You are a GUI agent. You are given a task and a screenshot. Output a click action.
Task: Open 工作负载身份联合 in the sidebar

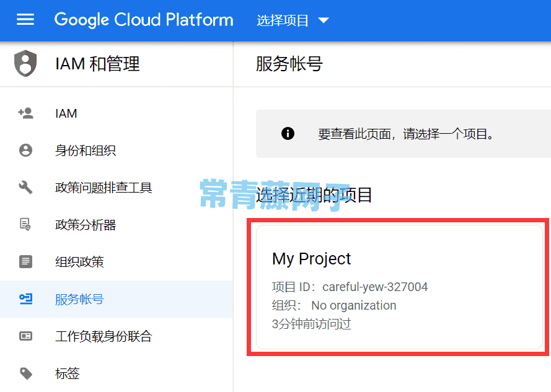117,336
